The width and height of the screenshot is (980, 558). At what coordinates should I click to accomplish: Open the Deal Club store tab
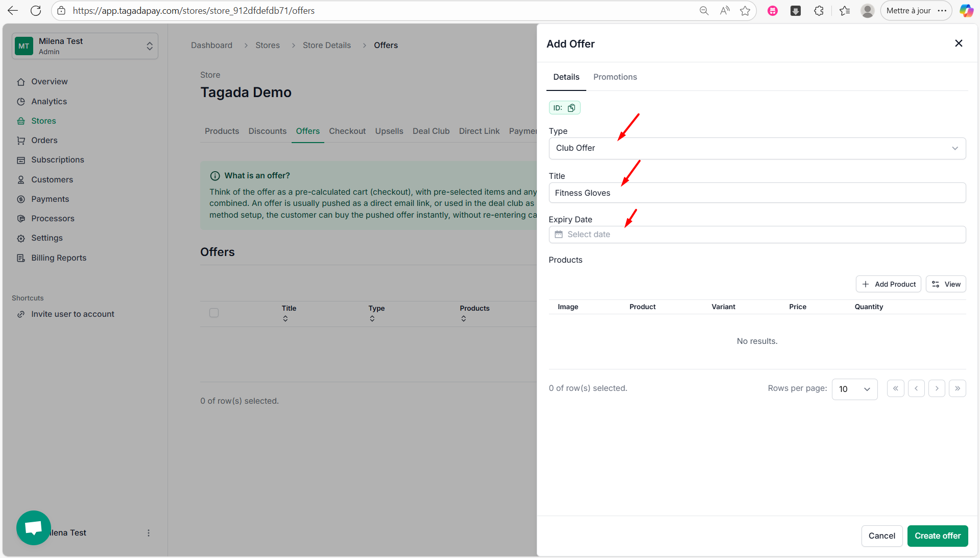[x=431, y=131]
